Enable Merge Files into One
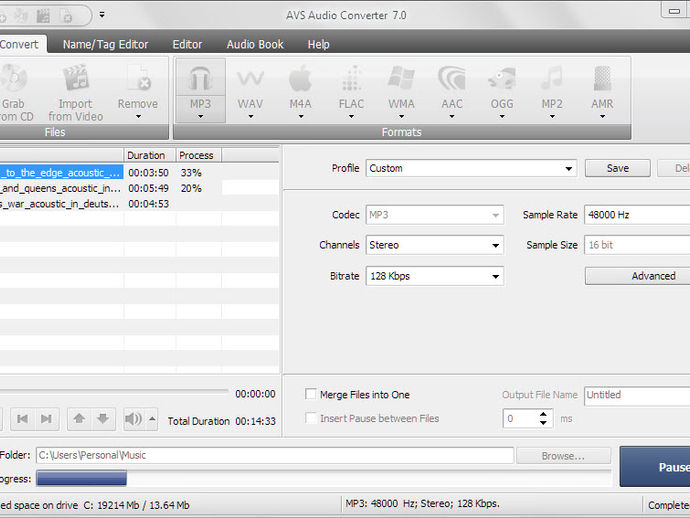Image resolution: width=690 pixels, height=518 pixels. pyautogui.click(x=311, y=394)
